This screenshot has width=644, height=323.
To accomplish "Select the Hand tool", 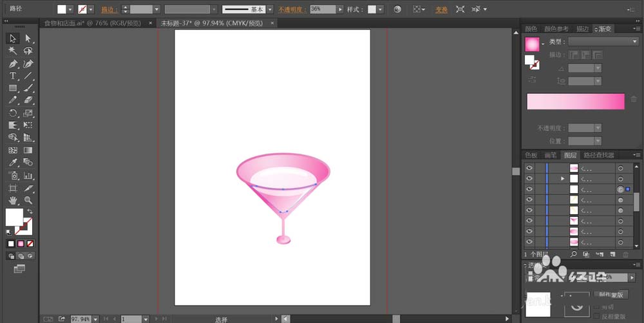I will pyautogui.click(x=13, y=200).
